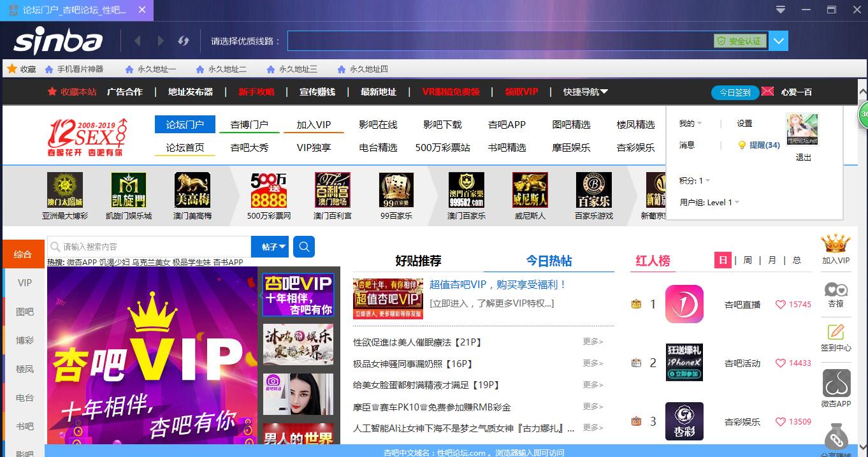Click the 杏吧VIP side thumbnail banner
The height and width of the screenshot is (457, 868).
tap(298, 295)
